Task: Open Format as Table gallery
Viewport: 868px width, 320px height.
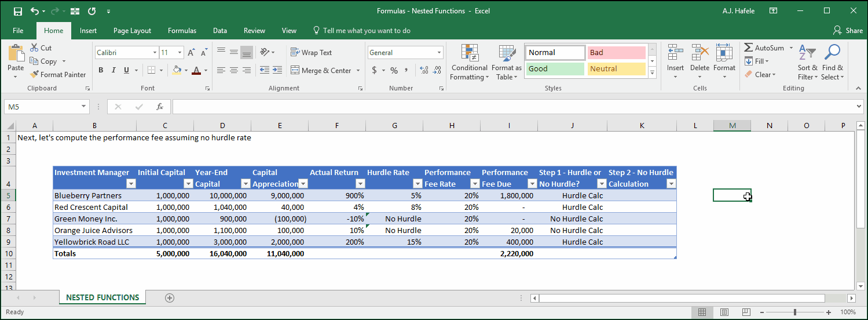Action: coord(507,62)
